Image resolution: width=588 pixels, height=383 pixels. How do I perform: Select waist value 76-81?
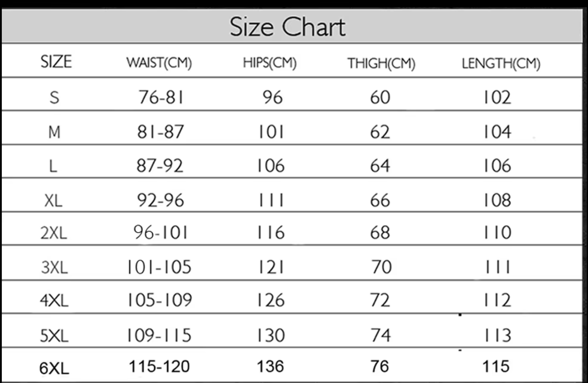point(161,97)
